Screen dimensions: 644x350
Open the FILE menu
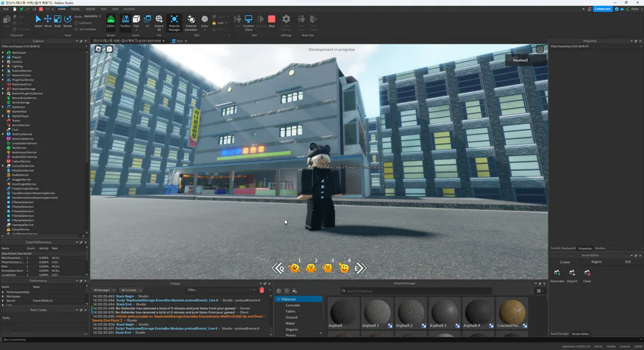[x=6, y=9]
